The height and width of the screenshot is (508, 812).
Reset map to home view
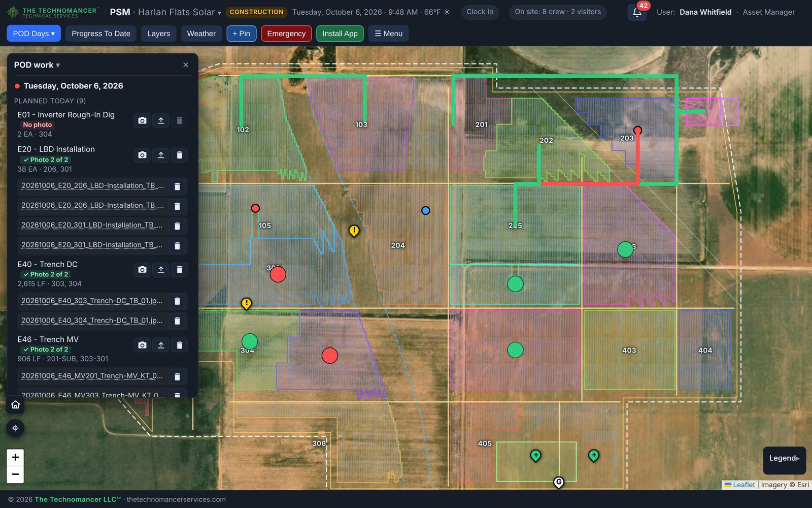(15, 405)
